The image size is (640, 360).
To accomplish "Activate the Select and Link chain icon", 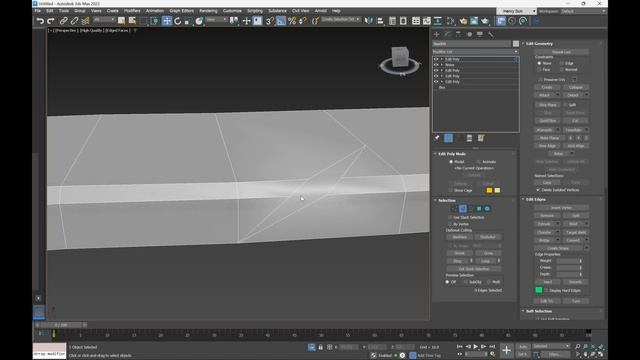I will point(63,20).
